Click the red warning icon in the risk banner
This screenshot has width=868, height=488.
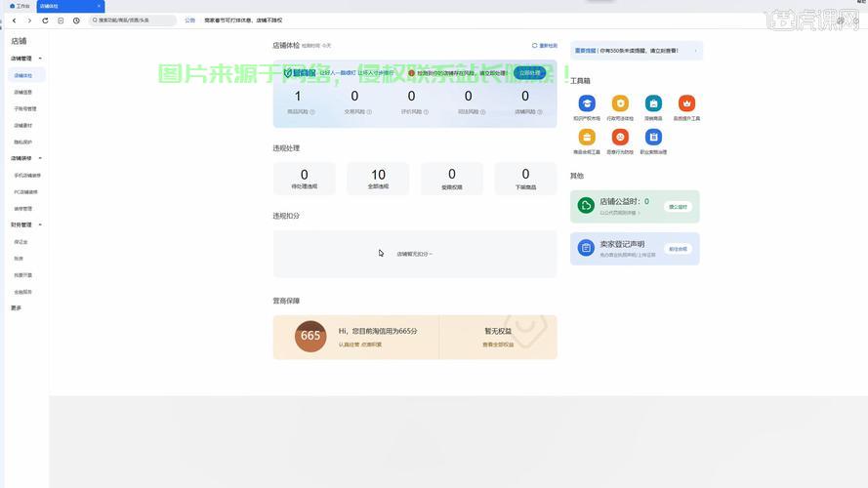(411, 73)
